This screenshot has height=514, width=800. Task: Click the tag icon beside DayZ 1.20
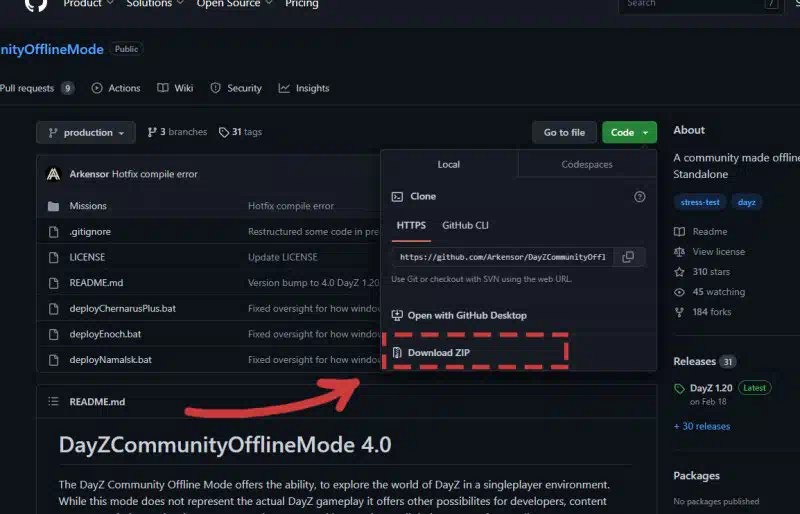[x=679, y=389]
